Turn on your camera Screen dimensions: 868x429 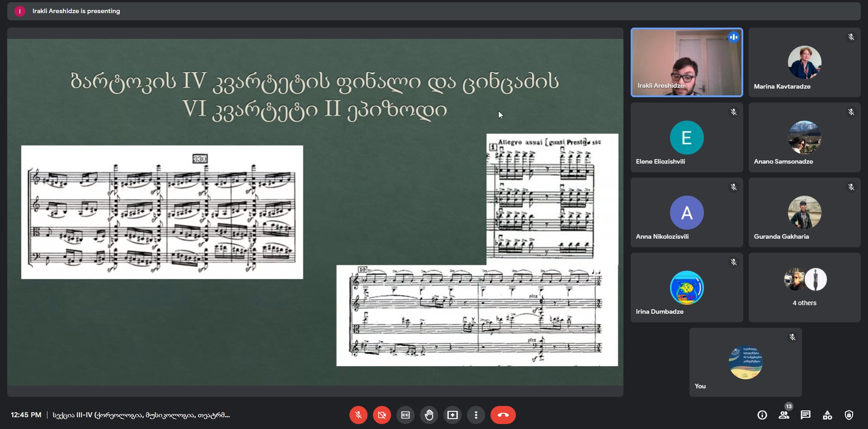click(x=382, y=415)
